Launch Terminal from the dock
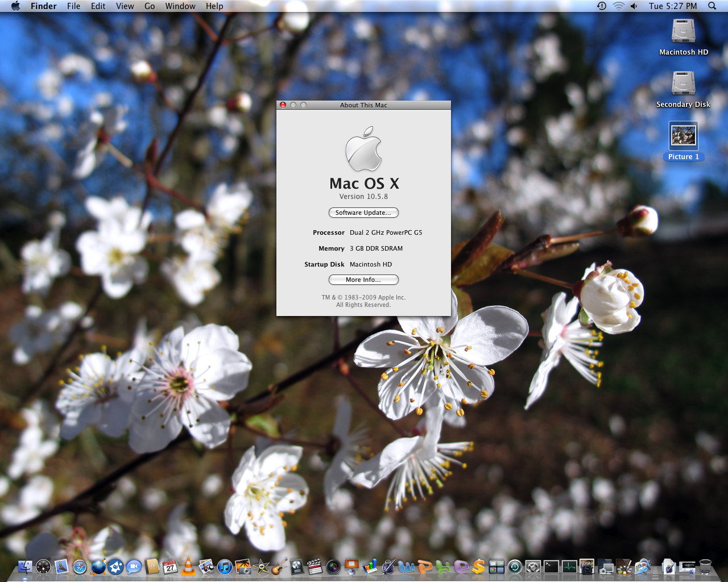The image size is (728, 582). pos(551,567)
